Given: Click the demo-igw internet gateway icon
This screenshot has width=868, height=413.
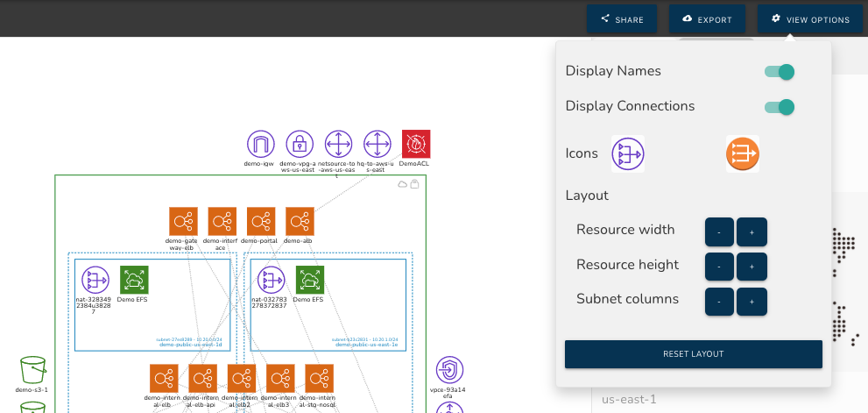Looking at the screenshot, I should pyautogui.click(x=261, y=144).
